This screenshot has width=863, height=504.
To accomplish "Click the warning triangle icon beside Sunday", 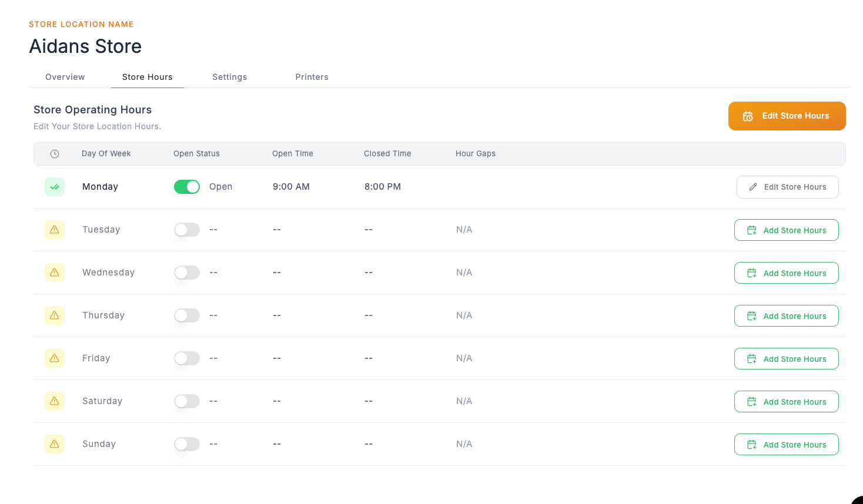I will pyautogui.click(x=55, y=443).
